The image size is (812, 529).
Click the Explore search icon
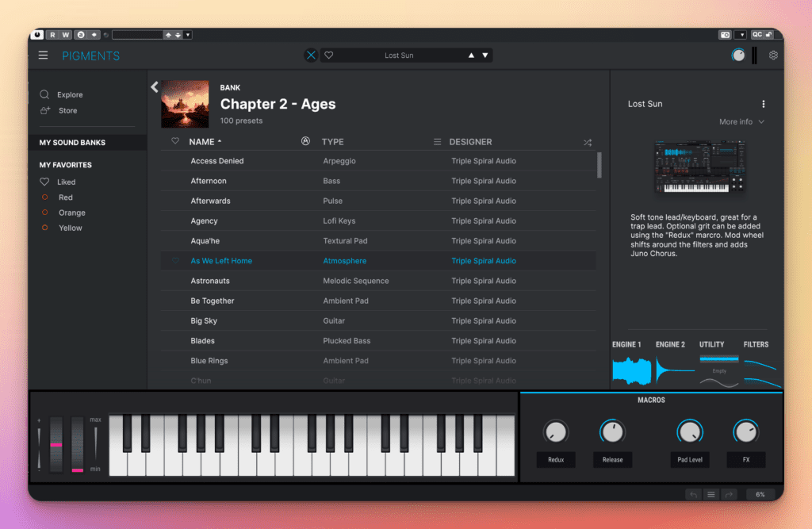click(x=44, y=94)
